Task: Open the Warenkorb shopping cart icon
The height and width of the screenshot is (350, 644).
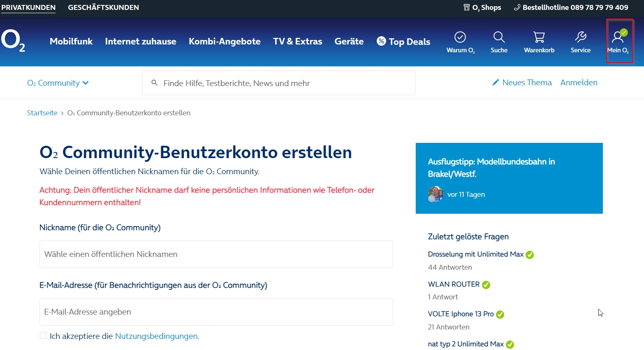Action: [x=539, y=37]
